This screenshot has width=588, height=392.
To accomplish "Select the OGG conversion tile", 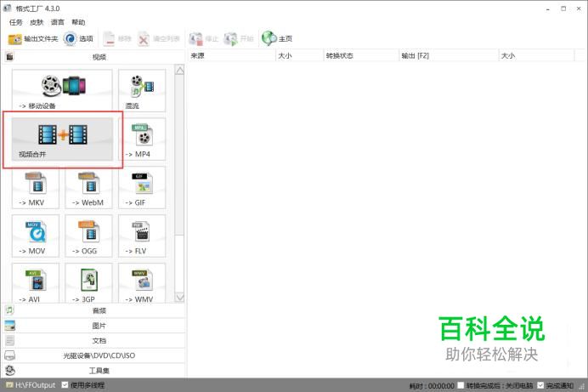I will (88, 236).
